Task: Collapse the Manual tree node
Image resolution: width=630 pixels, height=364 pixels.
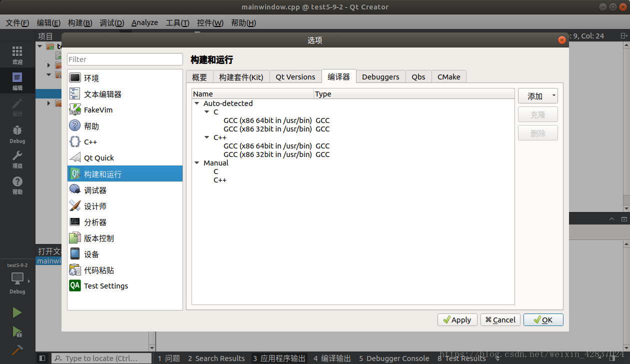Action: pyautogui.click(x=197, y=163)
